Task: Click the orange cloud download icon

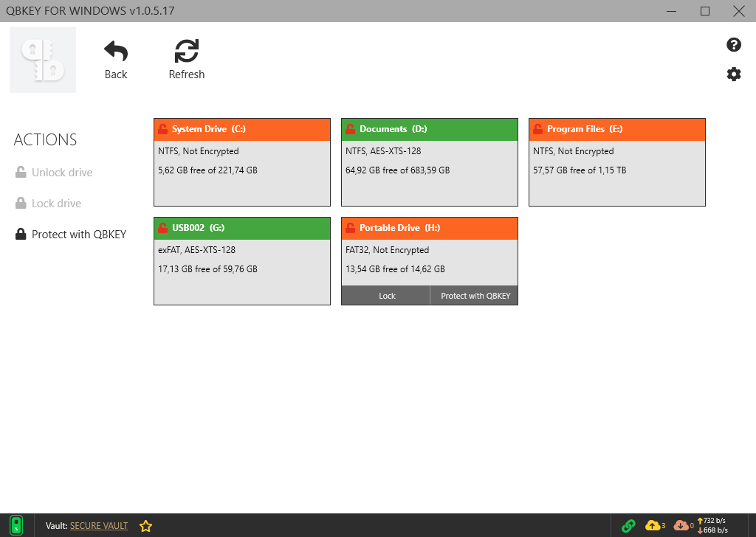Action: 681,525
